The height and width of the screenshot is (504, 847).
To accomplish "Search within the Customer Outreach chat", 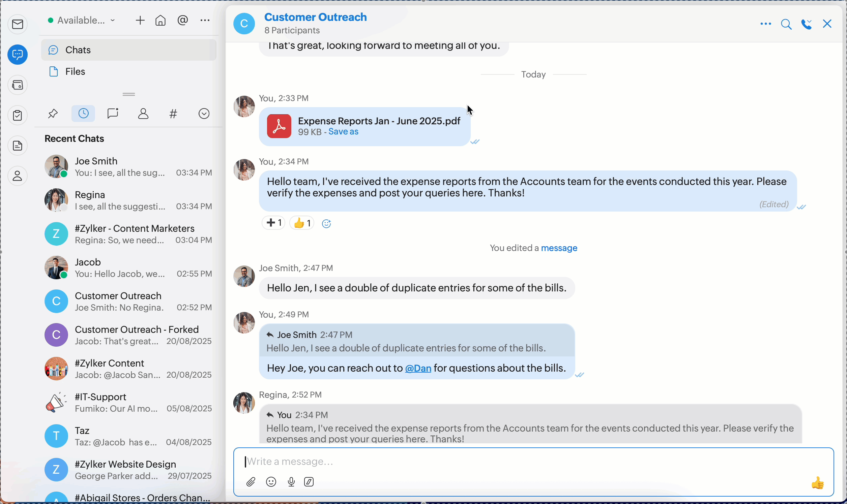I will tap(786, 24).
